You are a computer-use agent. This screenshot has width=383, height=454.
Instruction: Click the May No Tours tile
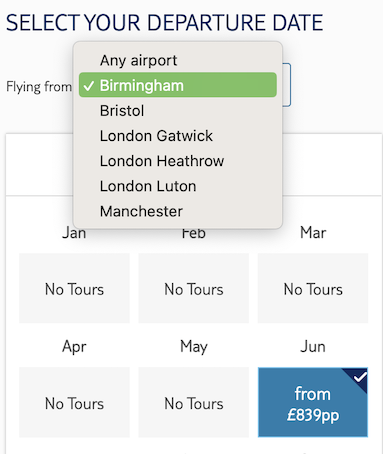194,402
